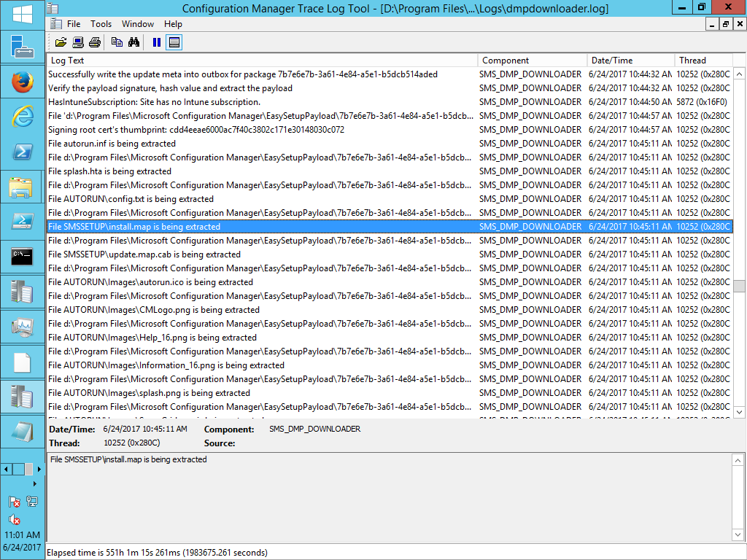Switch to the Command Prompt taskbar icon
The height and width of the screenshot is (560, 747).
pyautogui.click(x=23, y=257)
